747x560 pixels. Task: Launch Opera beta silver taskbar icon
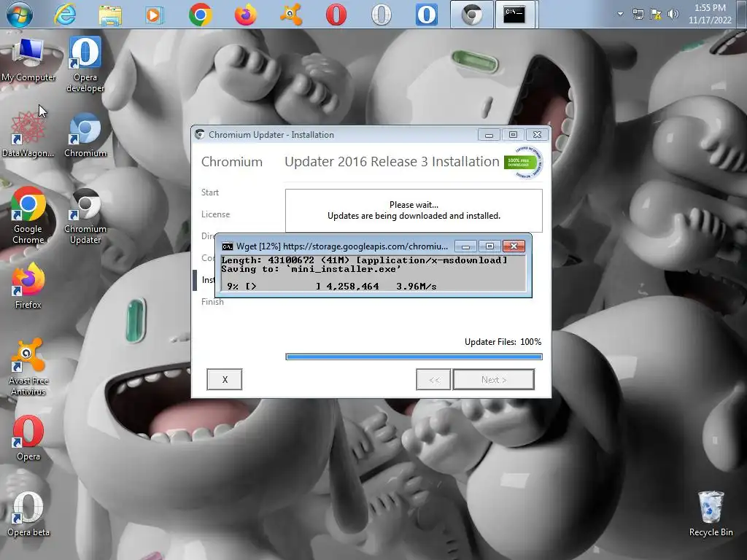(381, 15)
